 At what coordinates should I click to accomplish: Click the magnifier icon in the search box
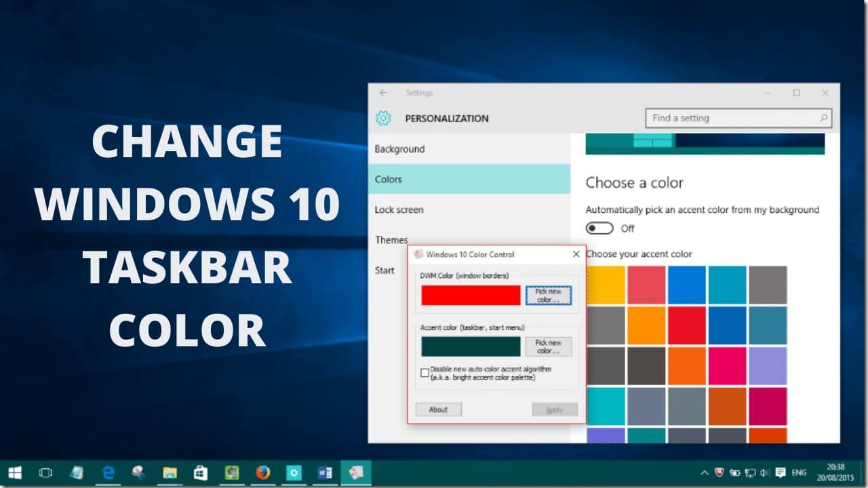tap(823, 118)
